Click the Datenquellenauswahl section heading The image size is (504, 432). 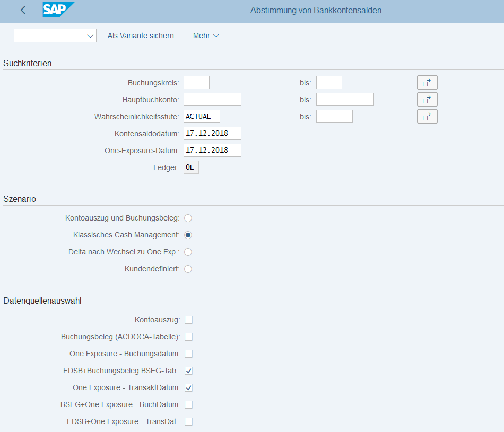[42, 301]
